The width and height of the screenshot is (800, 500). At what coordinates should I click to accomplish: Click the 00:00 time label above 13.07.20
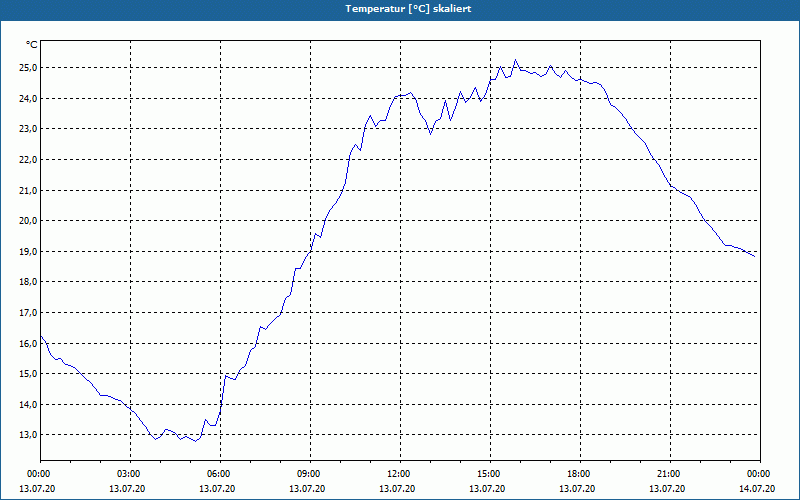(38, 474)
